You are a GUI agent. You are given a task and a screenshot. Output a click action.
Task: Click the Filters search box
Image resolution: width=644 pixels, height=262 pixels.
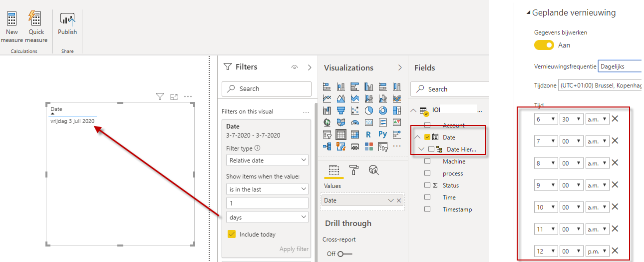point(267,88)
